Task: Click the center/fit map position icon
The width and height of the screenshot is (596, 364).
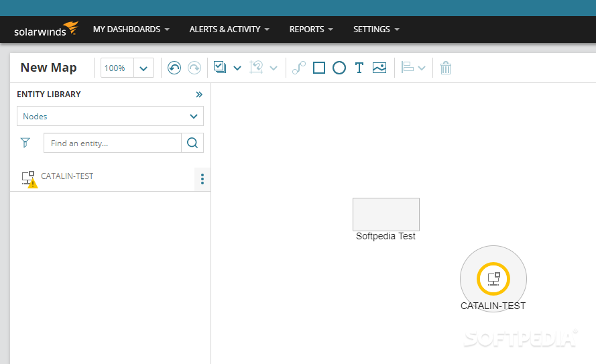Action: 256,68
